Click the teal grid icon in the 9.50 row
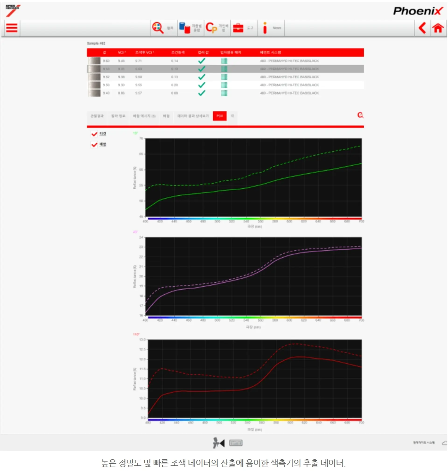 pyautogui.click(x=224, y=85)
